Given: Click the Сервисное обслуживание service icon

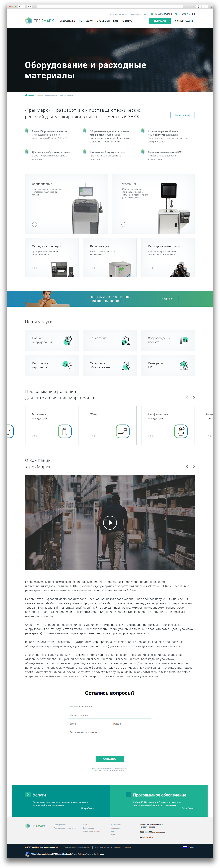Looking at the screenshot, I should [126, 365].
